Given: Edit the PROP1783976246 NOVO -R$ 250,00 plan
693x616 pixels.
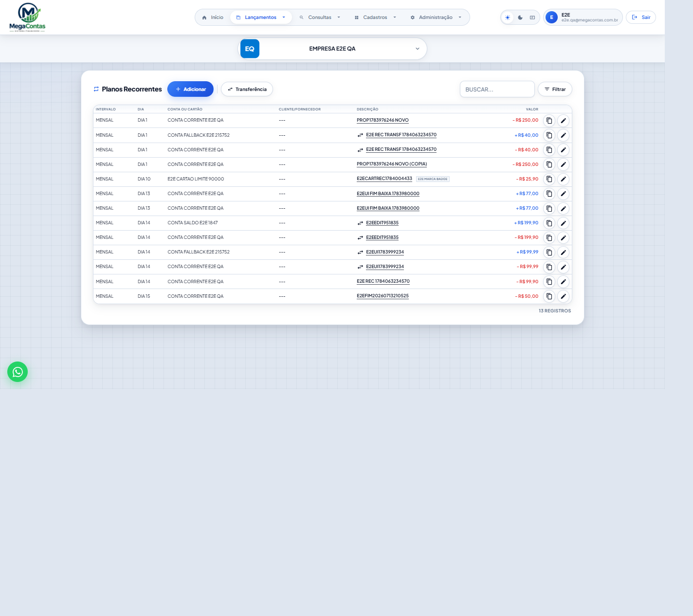Looking at the screenshot, I should (563, 121).
